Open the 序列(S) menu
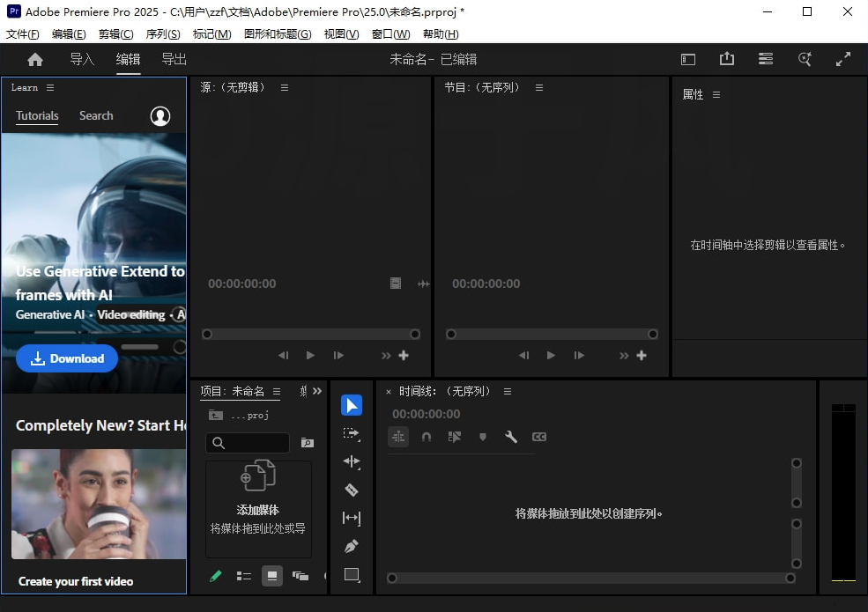 pyautogui.click(x=162, y=34)
